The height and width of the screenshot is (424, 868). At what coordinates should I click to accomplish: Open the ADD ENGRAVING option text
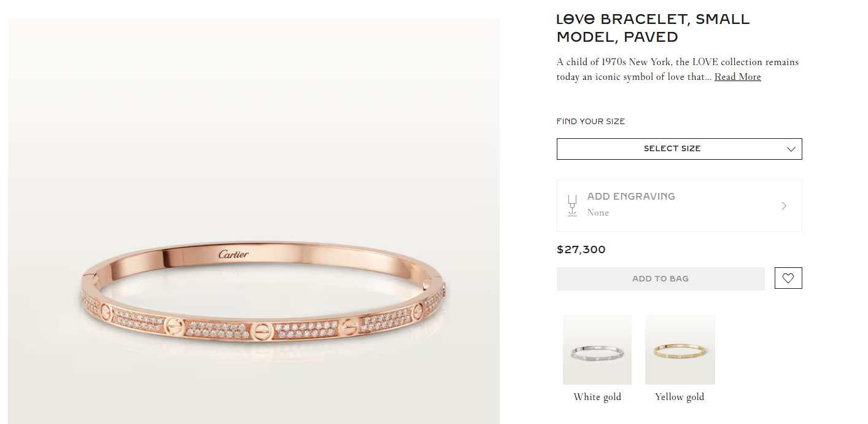631,197
